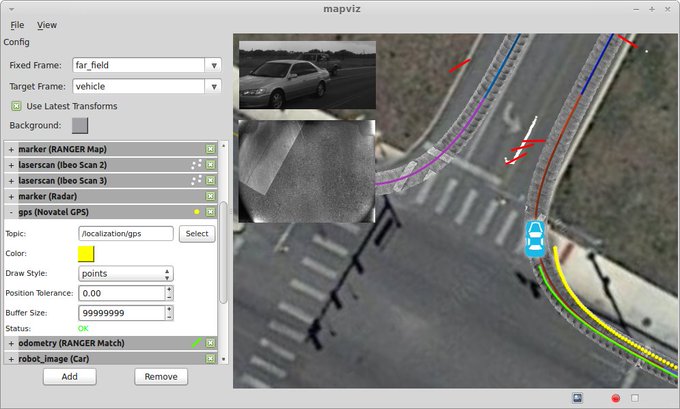Click the Buffer Size input field

click(x=119, y=313)
